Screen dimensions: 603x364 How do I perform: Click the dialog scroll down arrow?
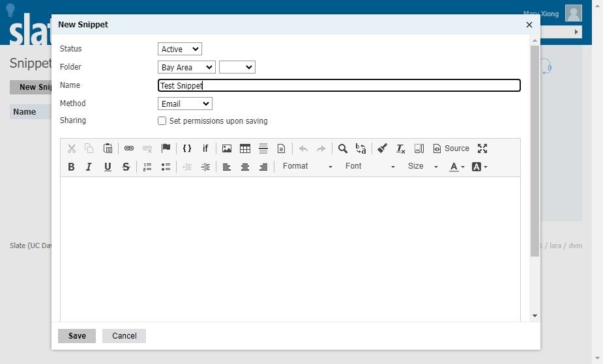pos(535,316)
